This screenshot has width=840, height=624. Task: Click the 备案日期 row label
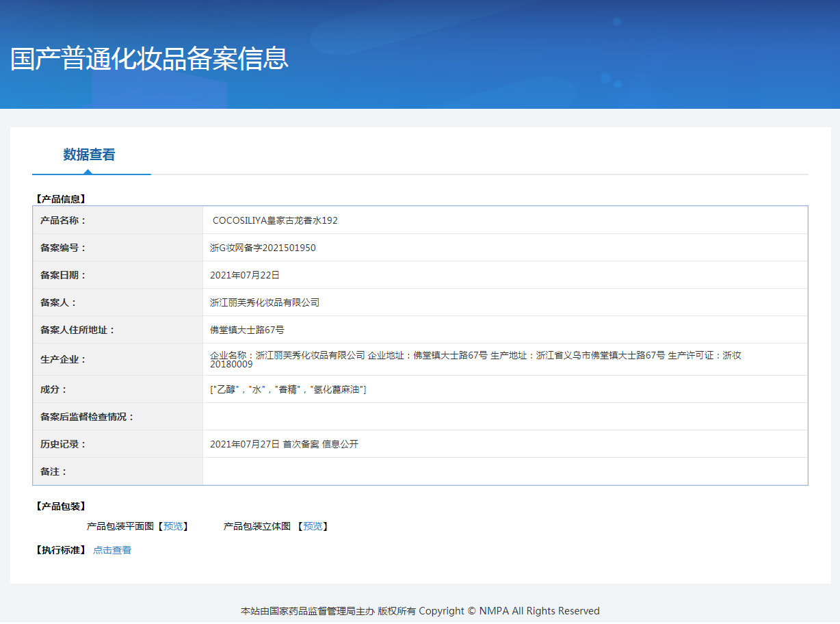pyautogui.click(x=64, y=275)
